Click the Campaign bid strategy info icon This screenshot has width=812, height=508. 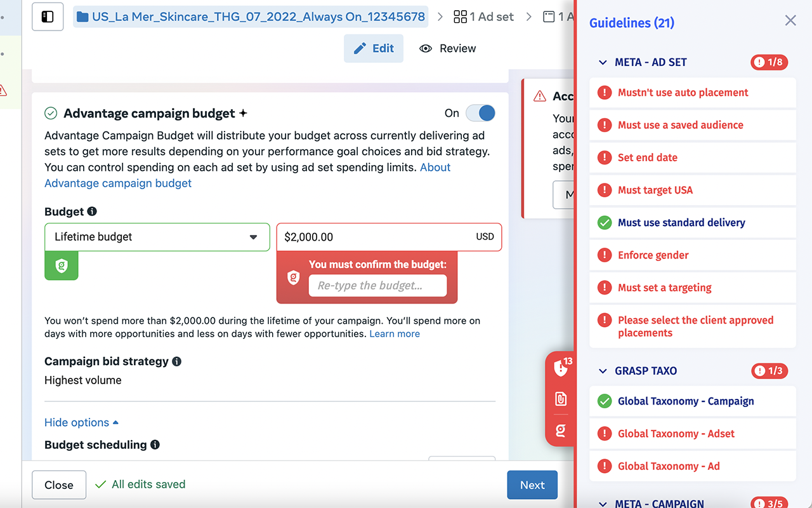click(177, 361)
